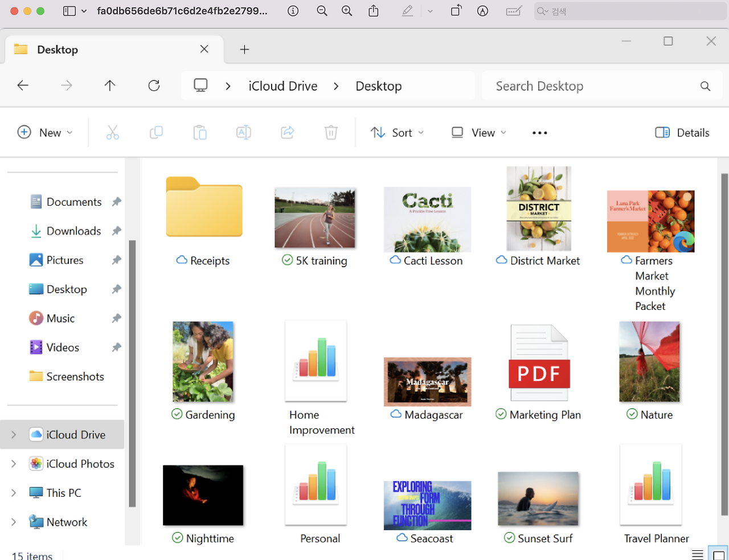Click the form filling icon in Preview
This screenshot has height=560, width=729.
(514, 11)
